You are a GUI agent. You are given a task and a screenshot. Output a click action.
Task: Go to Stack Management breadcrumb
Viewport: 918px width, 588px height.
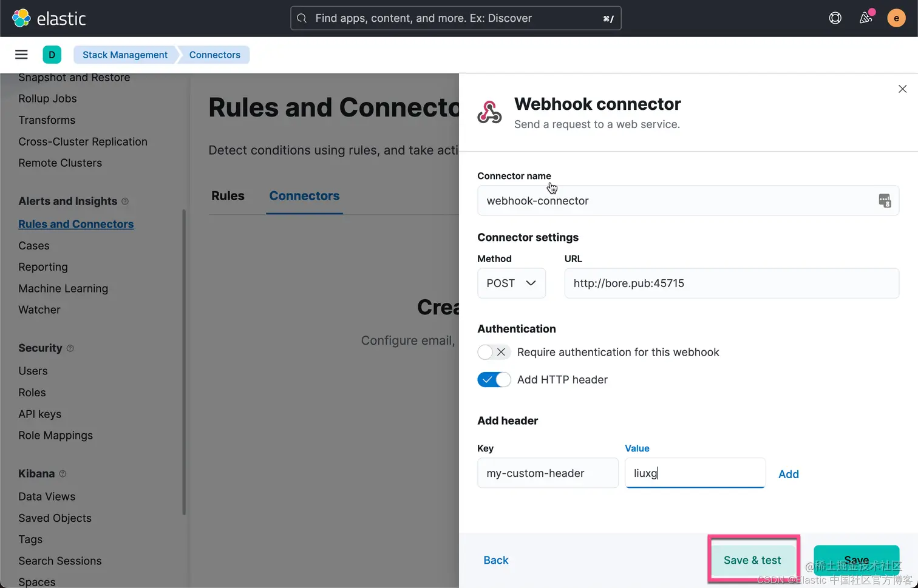pyautogui.click(x=125, y=55)
